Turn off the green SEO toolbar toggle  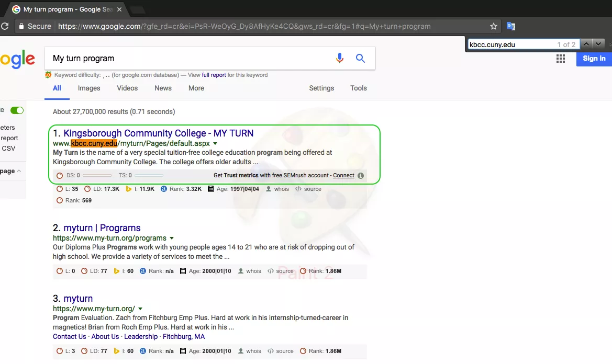coord(17,110)
